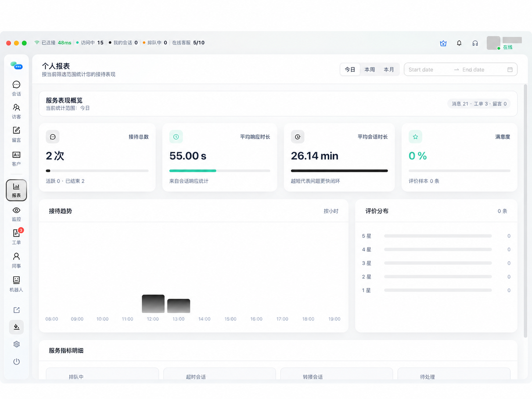The height and width of the screenshot is (399, 532).
Task: Open the 访客 visitors sidebar icon
Action: (16, 111)
